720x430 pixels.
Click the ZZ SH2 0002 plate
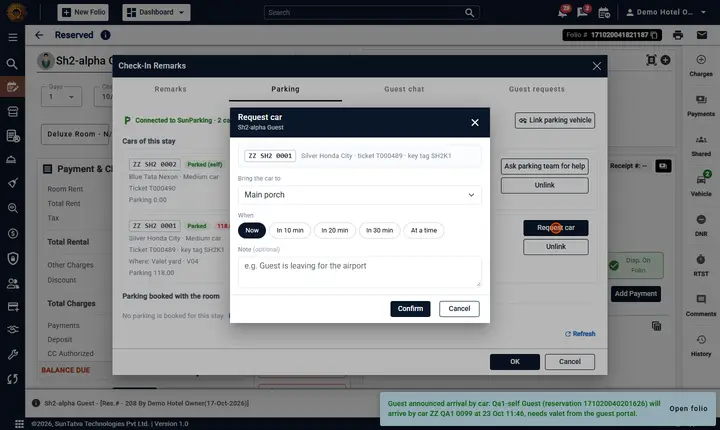[154, 164]
